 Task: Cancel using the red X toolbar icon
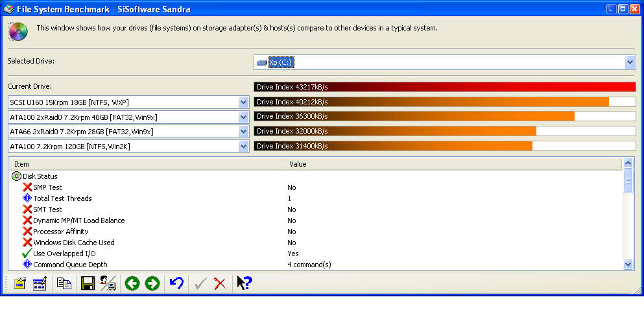pos(220,284)
